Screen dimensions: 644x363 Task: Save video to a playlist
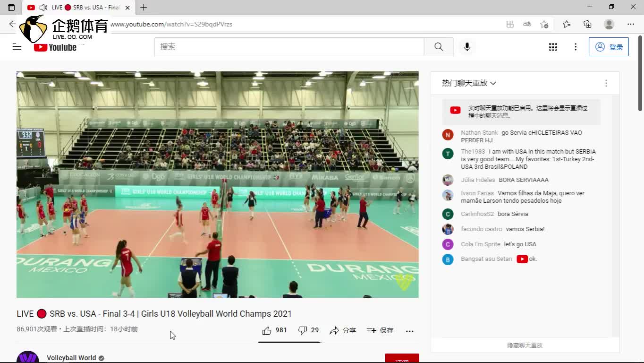pyautogui.click(x=380, y=330)
